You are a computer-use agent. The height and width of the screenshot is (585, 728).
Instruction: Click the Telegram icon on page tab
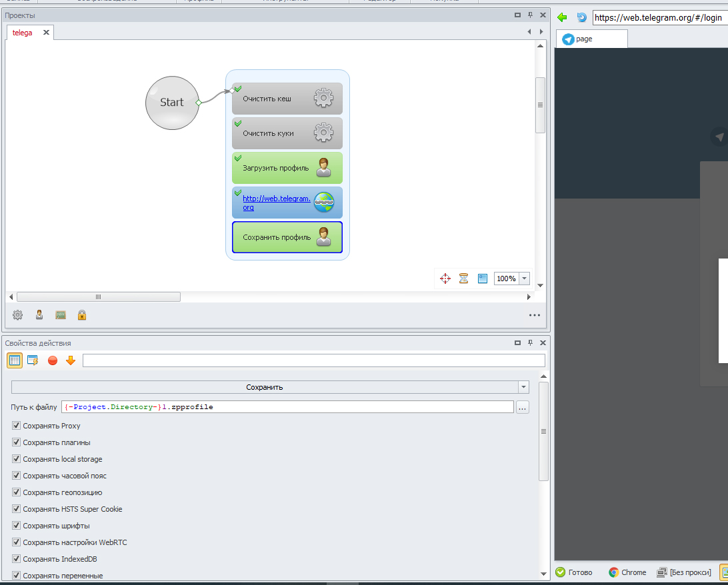point(568,39)
